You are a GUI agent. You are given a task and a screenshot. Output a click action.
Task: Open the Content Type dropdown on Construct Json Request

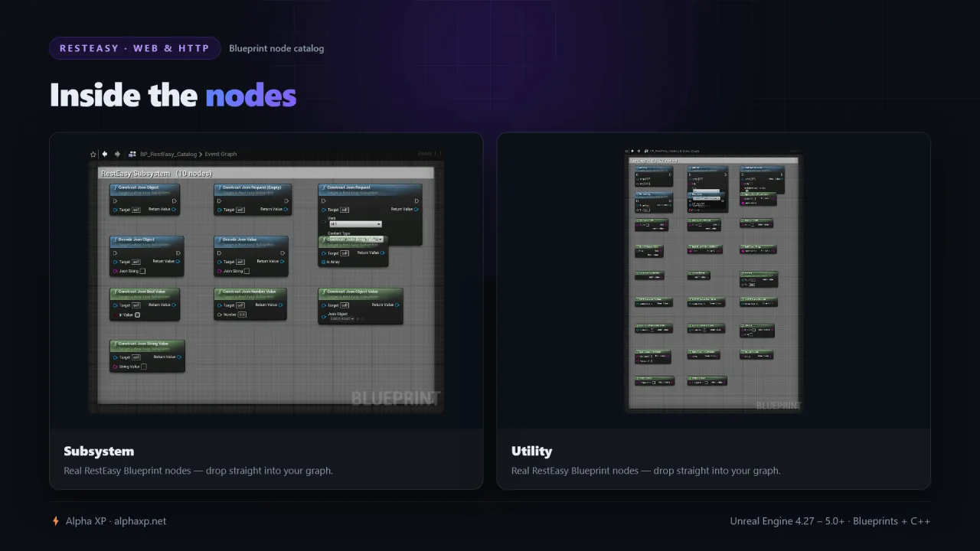[355, 239]
